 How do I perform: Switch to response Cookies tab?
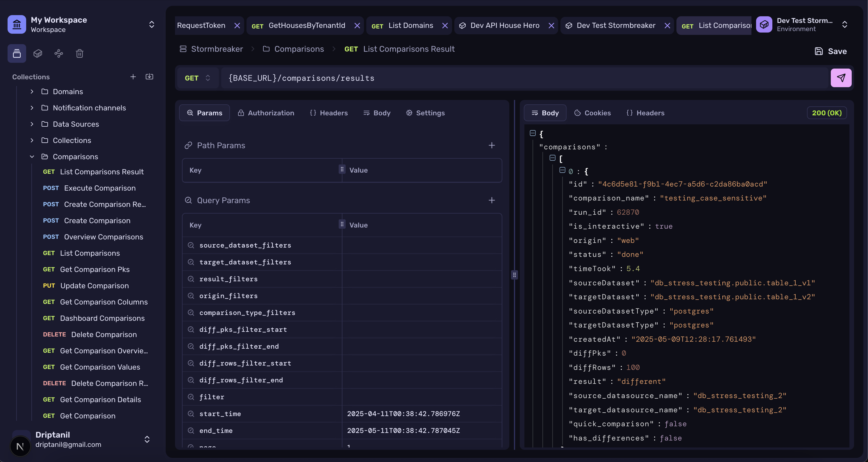(592, 113)
